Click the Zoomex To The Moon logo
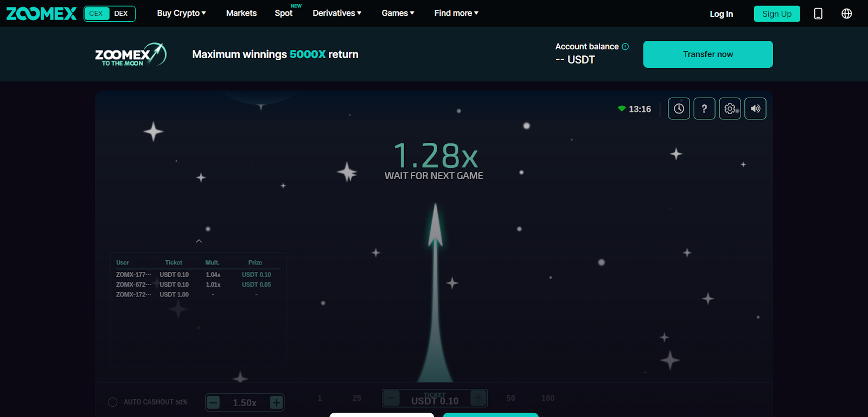The image size is (868, 417). click(131, 54)
